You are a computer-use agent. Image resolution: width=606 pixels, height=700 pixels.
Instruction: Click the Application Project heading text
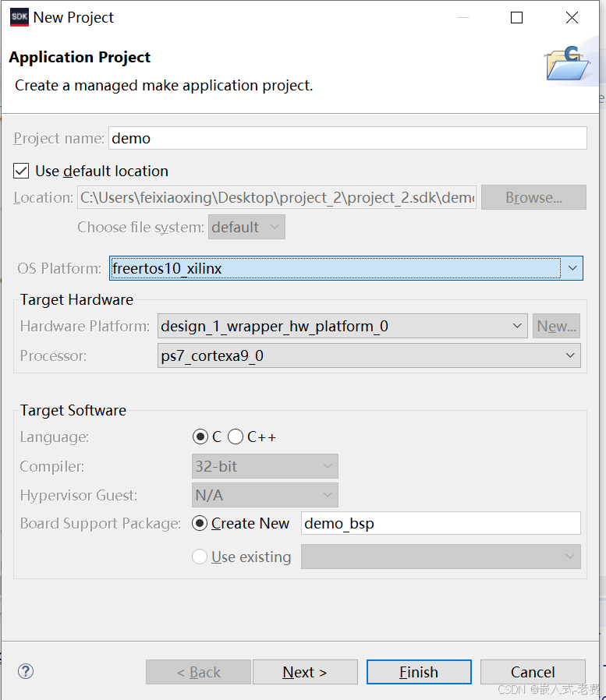[80, 57]
